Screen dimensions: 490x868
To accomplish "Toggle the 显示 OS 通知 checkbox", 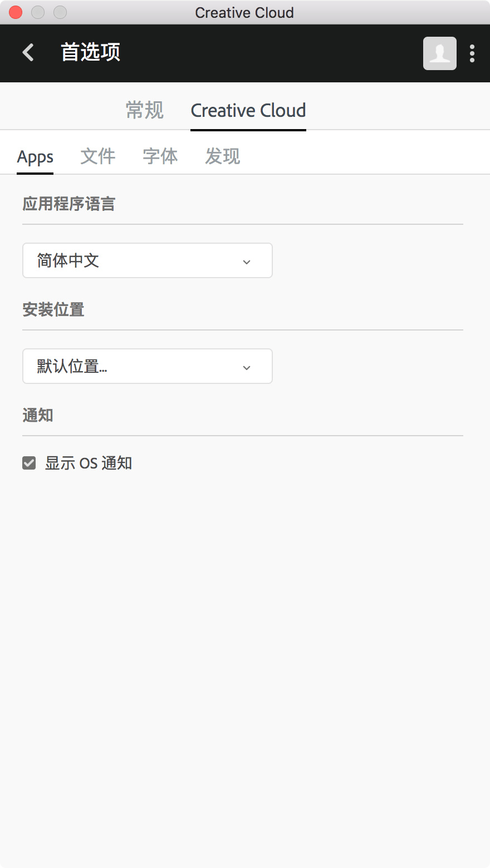I will tap(29, 463).
